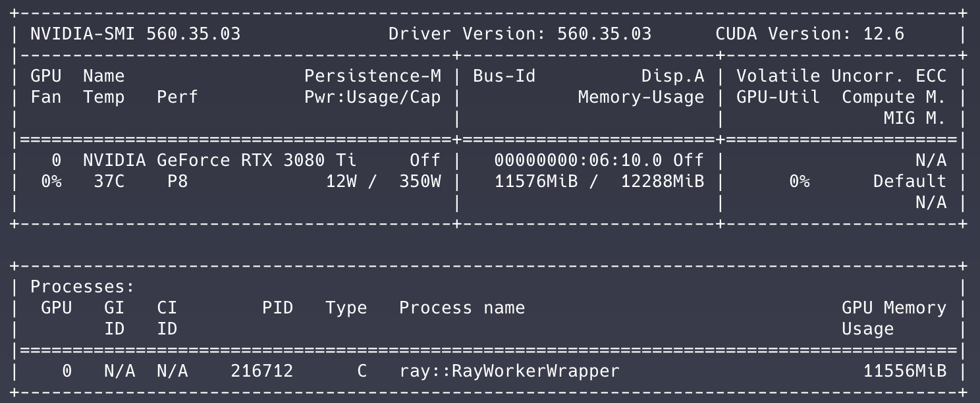Click the Memory-Usage column header
Viewport: 980px width, 403px height.
[641, 97]
